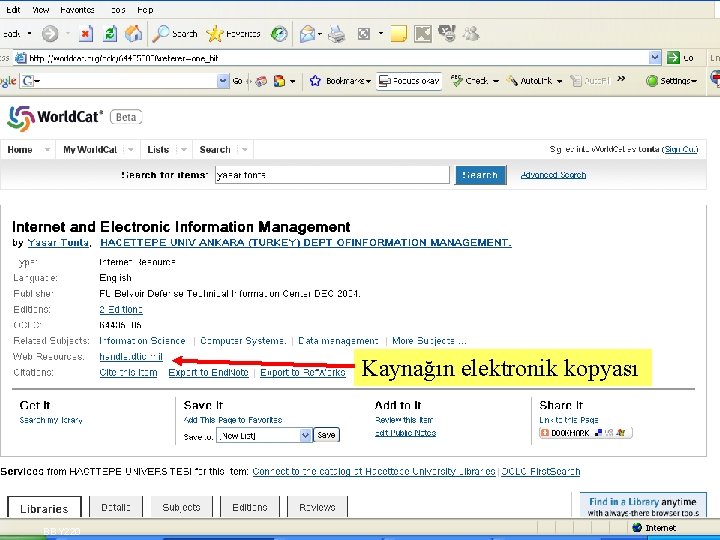
Task: Focus Search for items text field
Action: (332, 175)
